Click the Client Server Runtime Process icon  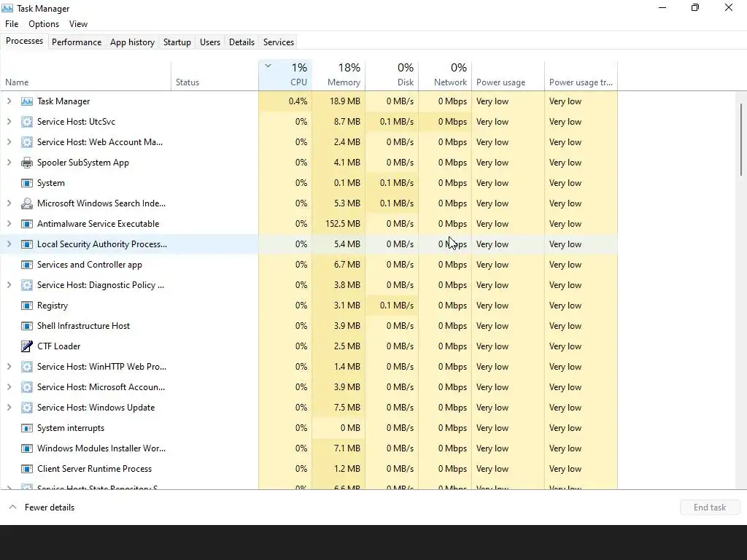(x=27, y=469)
